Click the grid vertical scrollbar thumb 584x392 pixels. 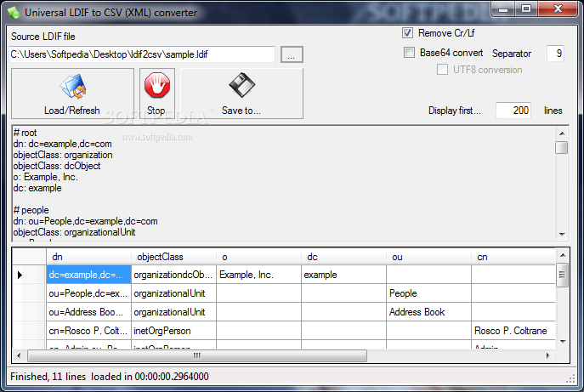[563, 275]
